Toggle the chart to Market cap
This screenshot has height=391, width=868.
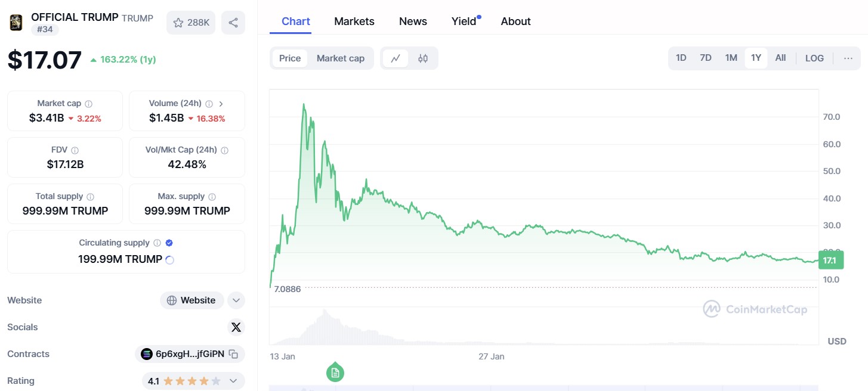[340, 58]
